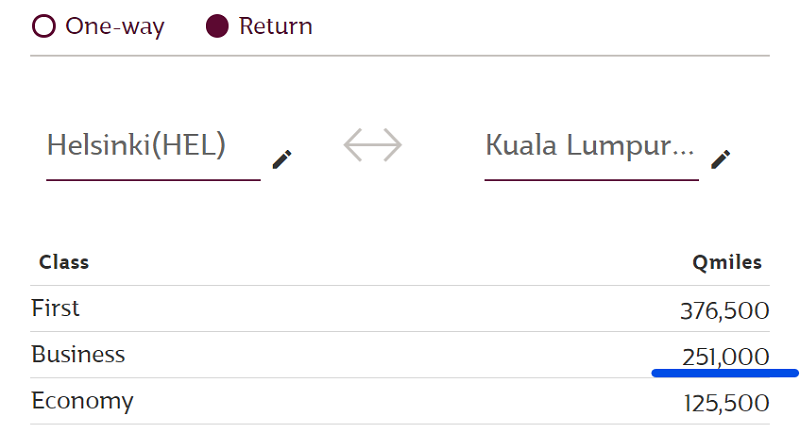The height and width of the screenshot is (433, 800).
Task: Swap origin and destination with arrows icon
Action: pos(372,145)
